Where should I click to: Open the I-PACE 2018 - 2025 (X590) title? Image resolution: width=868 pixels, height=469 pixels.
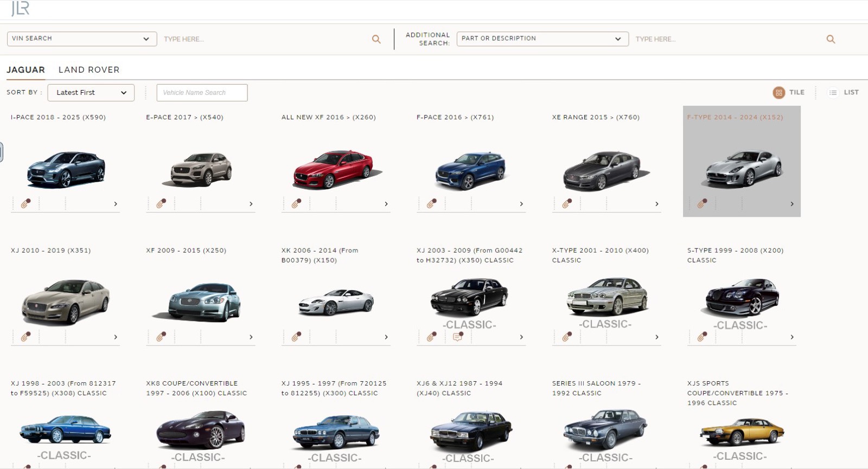pyautogui.click(x=58, y=117)
